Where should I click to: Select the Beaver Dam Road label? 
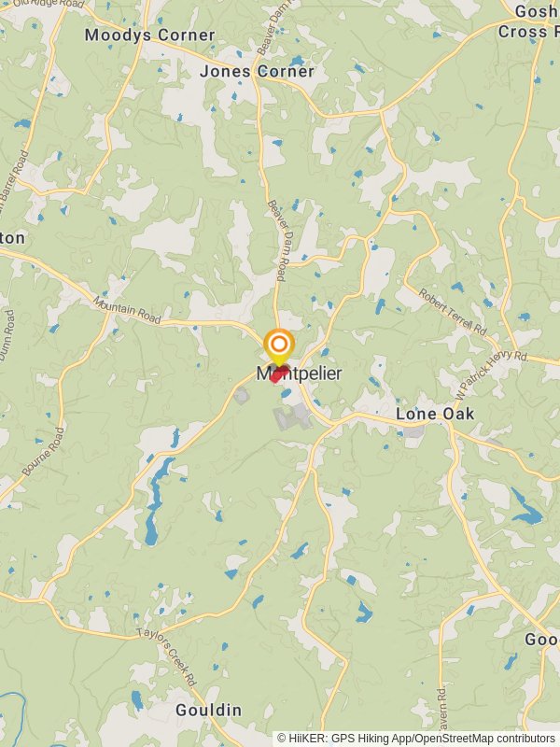[x=278, y=241]
